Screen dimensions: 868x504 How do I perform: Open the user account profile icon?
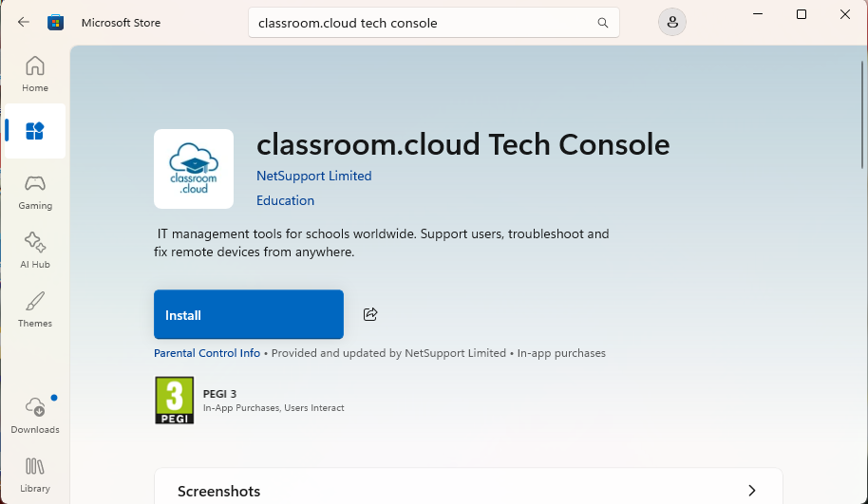click(x=672, y=22)
